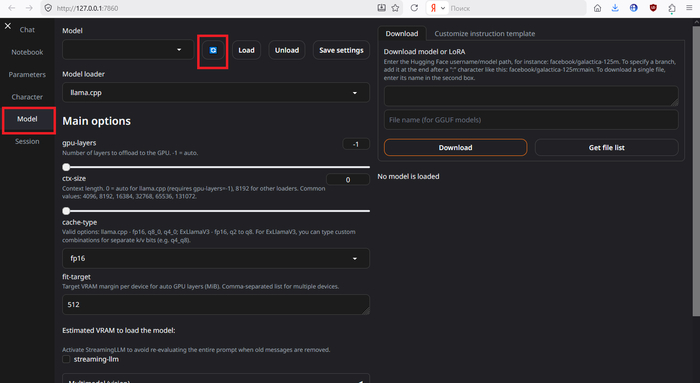
Task: Open the cache-type fp16 dropdown
Action: (x=216, y=258)
